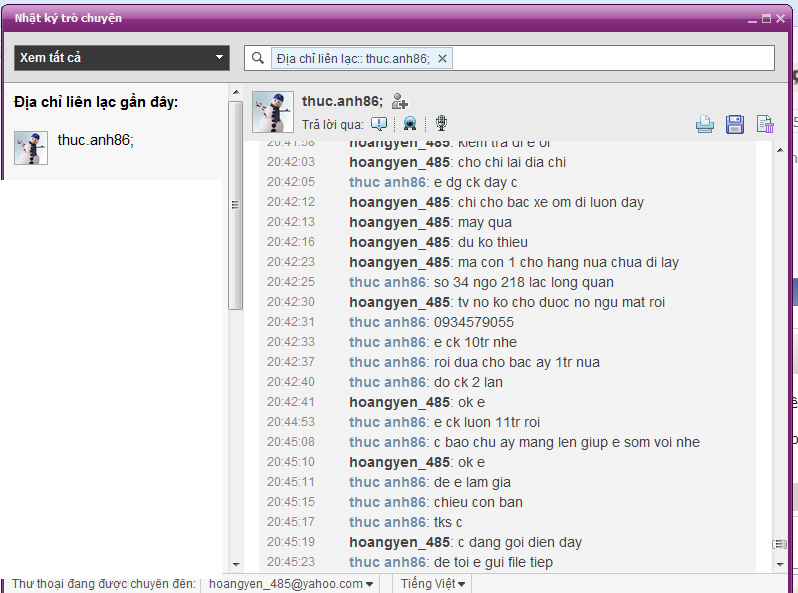Image resolution: width=798 pixels, height=593 pixels.
Task: Open the 'Xem tất cả' dropdown
Action: click(122, 58)
